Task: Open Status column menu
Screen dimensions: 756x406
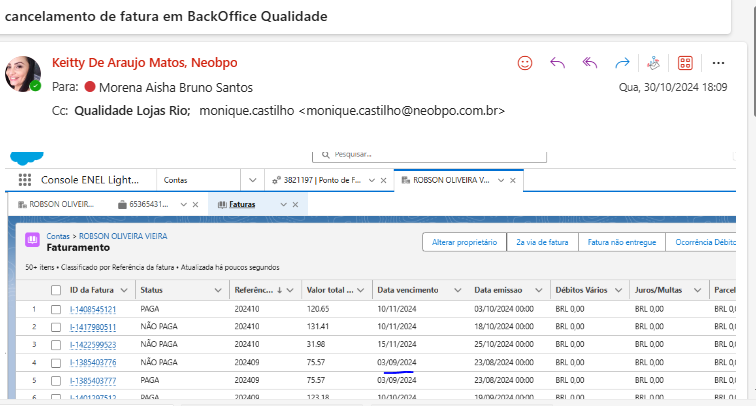Action: coord(218,290)
